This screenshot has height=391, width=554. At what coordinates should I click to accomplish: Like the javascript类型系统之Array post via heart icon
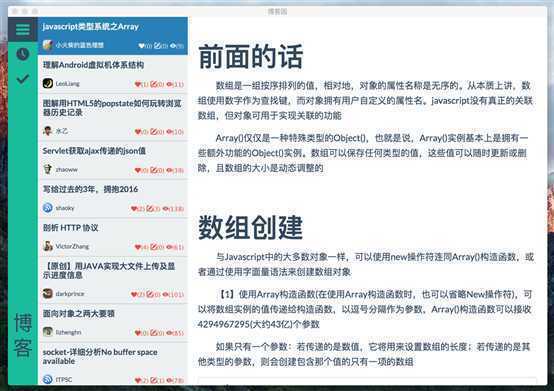pos(141,46)
